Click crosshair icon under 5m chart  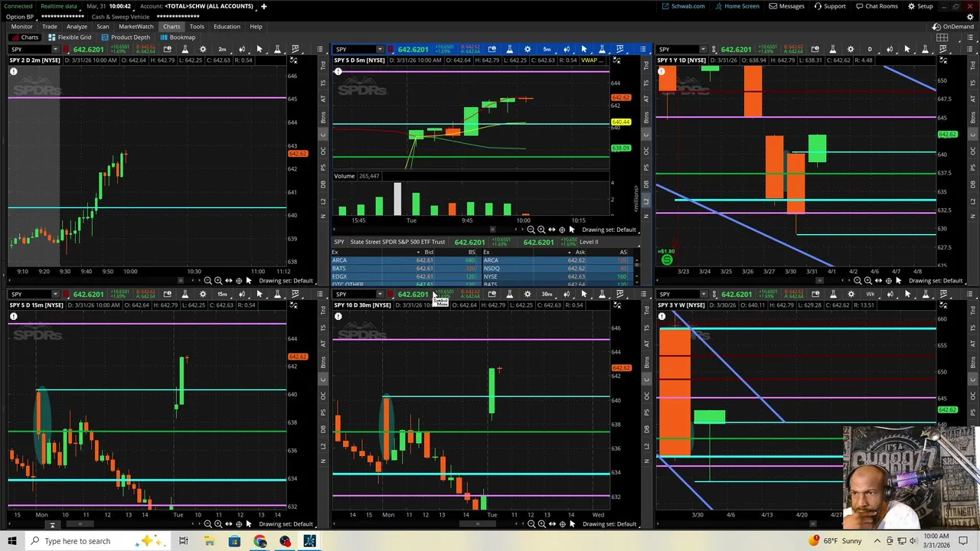click(x=562, y=230)
